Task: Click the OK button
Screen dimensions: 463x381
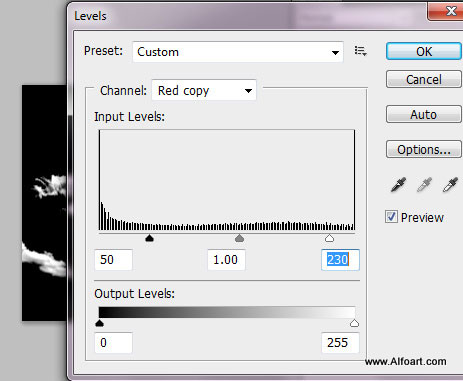Action: coord(424,51)
